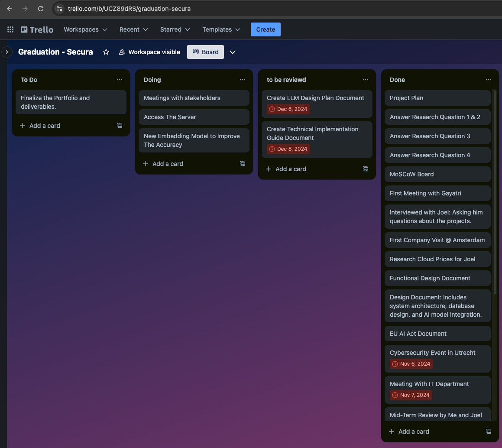View site information icon in address bar
Image resolution: width=502 pixels, height=448 pixels.
pyautogui.click(x=59, y=9)
